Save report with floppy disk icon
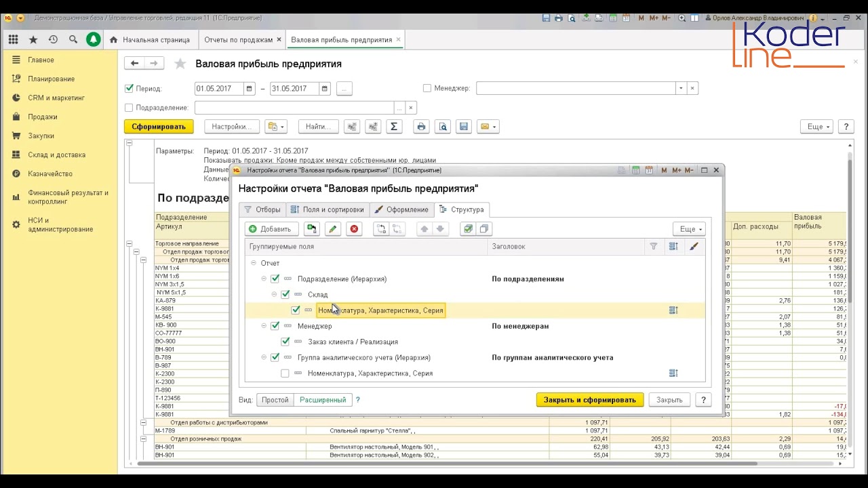 coord(463,127)
